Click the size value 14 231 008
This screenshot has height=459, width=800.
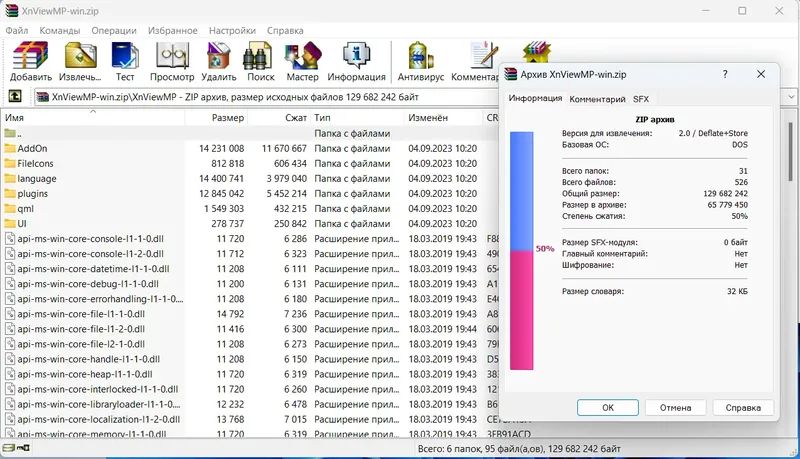221,148
